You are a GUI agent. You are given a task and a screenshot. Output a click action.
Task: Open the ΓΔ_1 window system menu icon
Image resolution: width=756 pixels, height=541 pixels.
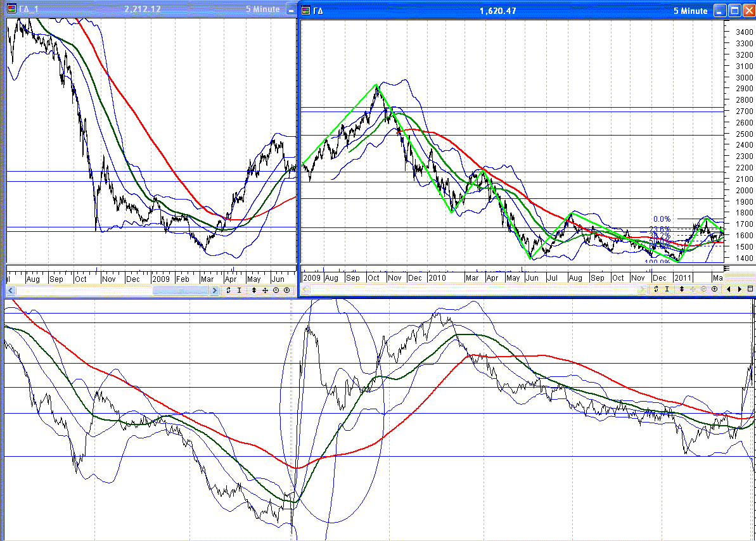point(12,10)
